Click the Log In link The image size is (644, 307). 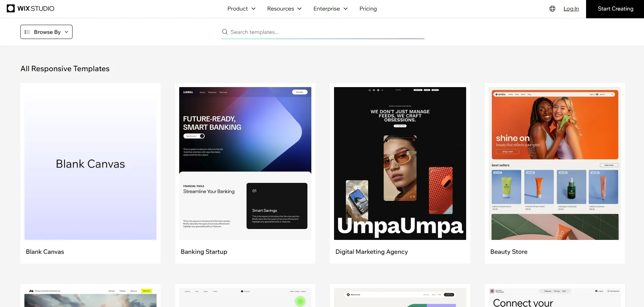coord(571,9)
